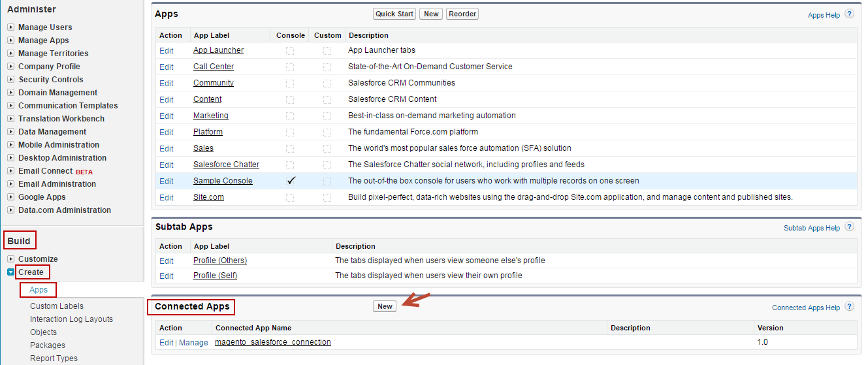The image size is (868, 365).
Task: Edit the Sales app
Action: point(167,148)
